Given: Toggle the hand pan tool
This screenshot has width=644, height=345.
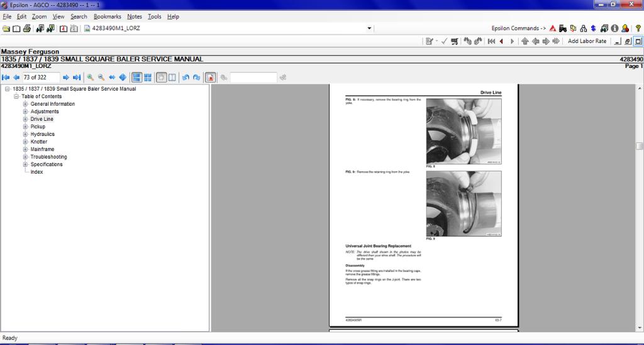Looking at the screenshot, I should pyautogui.click(x=162, y=77).
